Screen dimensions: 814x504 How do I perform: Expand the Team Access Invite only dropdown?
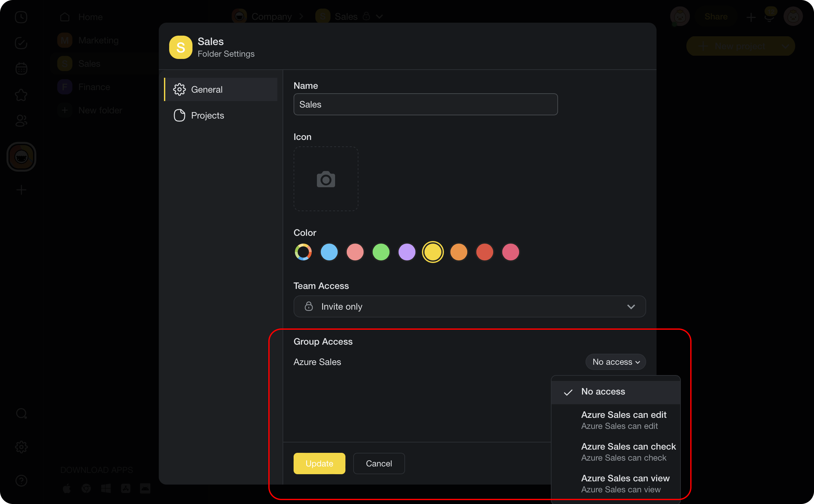(469, 306)
